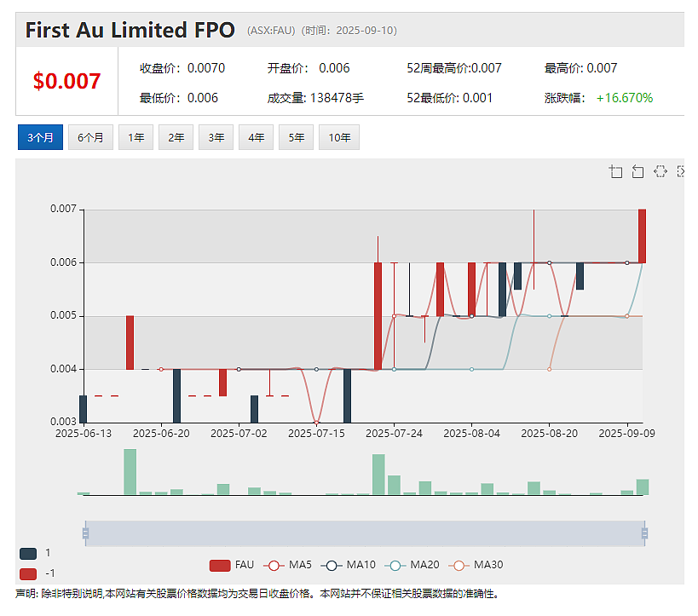The image size is (698, 616).
Task: Choose the 5年 range tab
Action: [x=296, y=137]
